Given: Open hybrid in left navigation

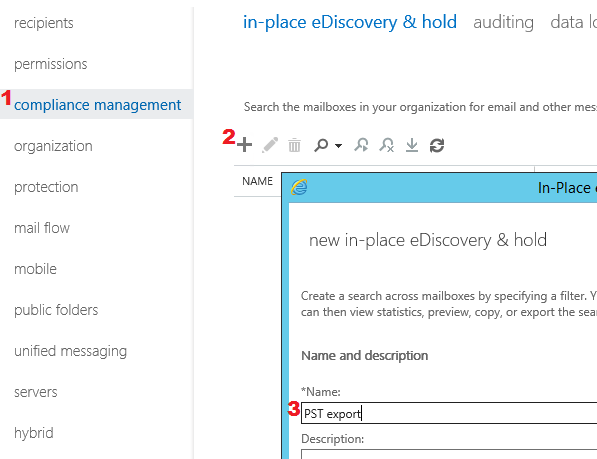Looking at the screenshot, I should pyautogui.click(x=34, y=433).
